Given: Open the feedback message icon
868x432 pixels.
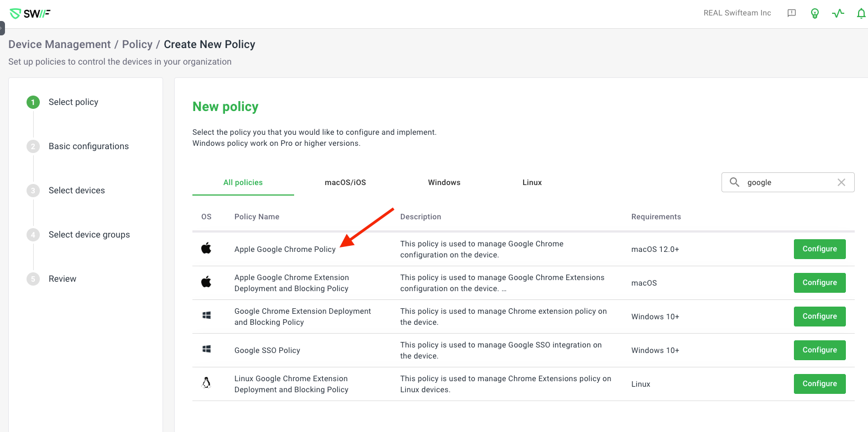Looking at the screenshot, I should point(792,13).
